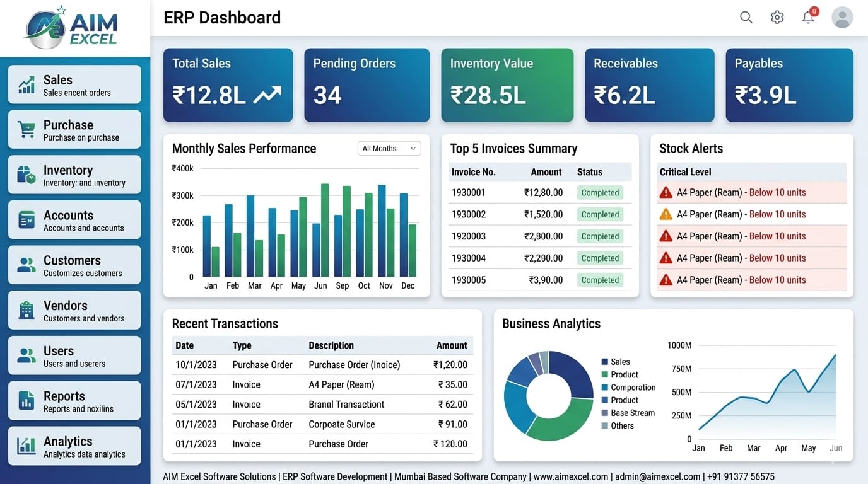The image size is (868, 484).
Task: Click the Brannl Transactiont description
Action: (x=346, y=405)
